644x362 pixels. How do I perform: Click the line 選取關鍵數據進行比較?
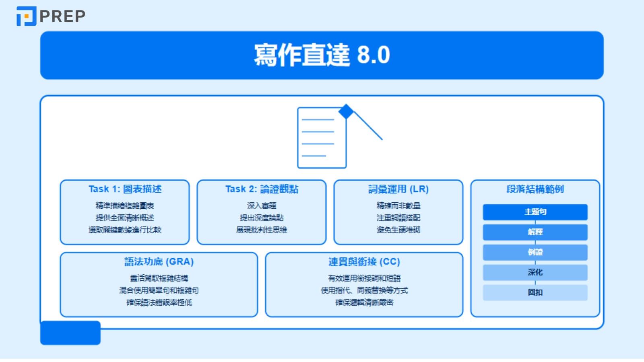125,230
